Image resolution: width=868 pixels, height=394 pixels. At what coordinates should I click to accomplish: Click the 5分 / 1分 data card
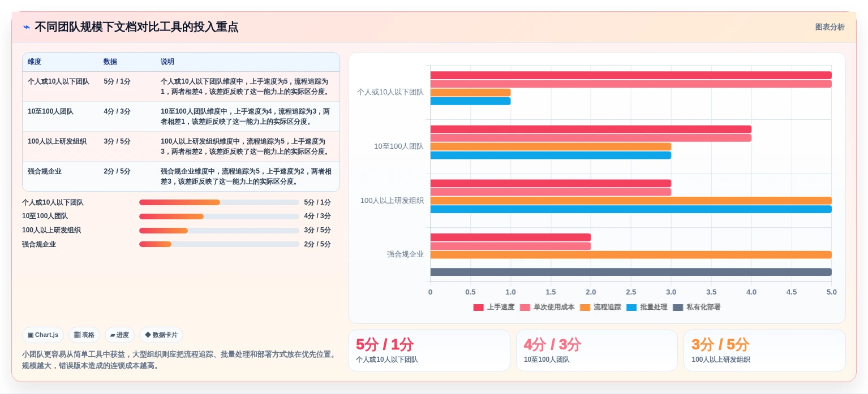click(429, 350)
